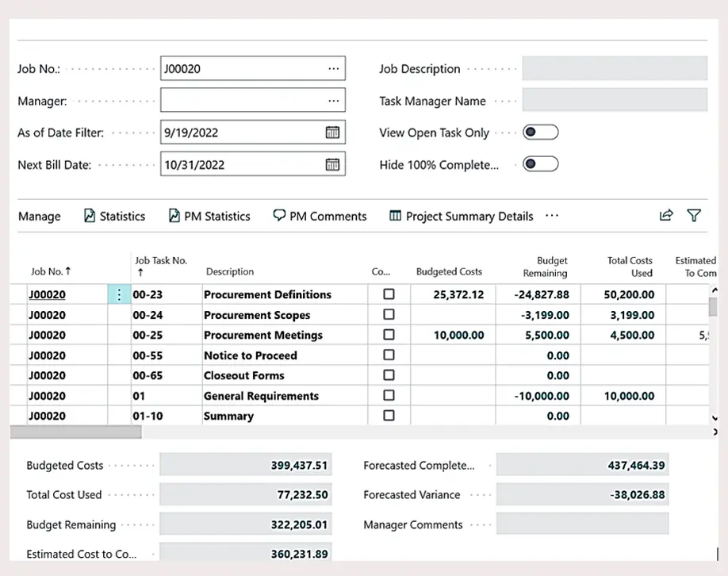Select the Closeout Forms description cell
This screenshot has width=728, height=576.
pos(285,375)
